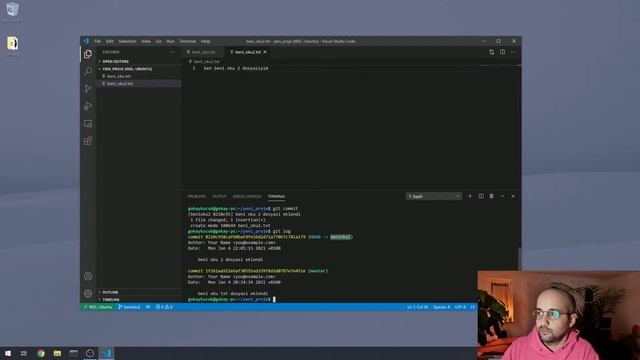Open Explorer panel more actions ellipsis

point(173,52)
